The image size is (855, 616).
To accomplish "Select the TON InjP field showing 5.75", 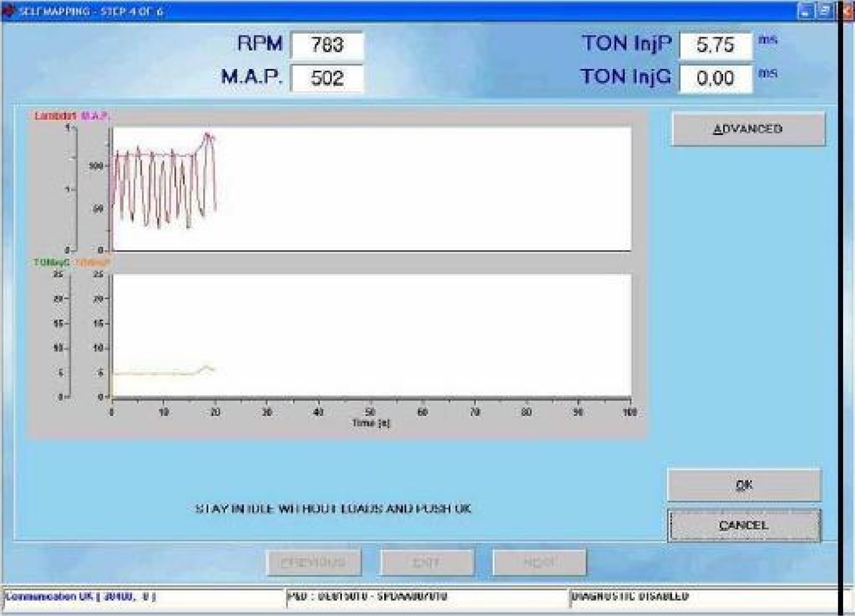I will pyautogui.click(x=715, y=44).
